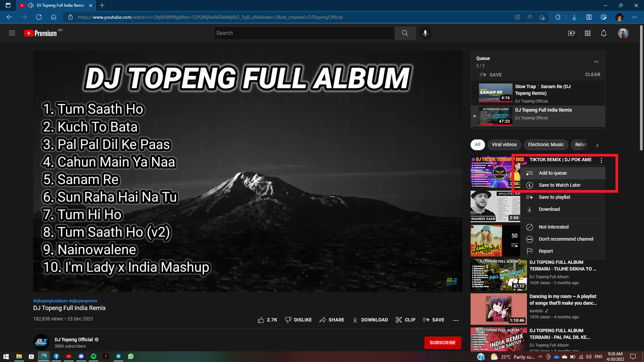Click the Dislike button
Image resolution: width=644 pixels, height=362 pixels.
click(298, 320)
